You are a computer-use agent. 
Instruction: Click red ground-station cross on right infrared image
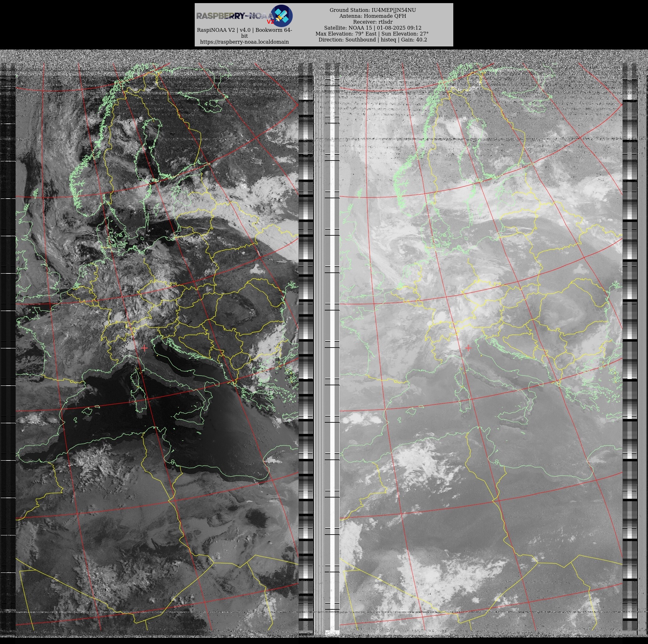(x=468, y=348)
